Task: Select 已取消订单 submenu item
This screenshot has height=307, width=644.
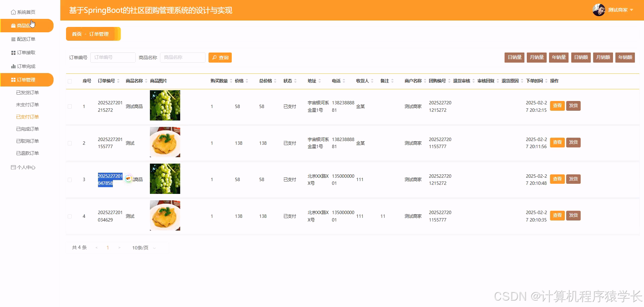Action: [x=27, y=141]
